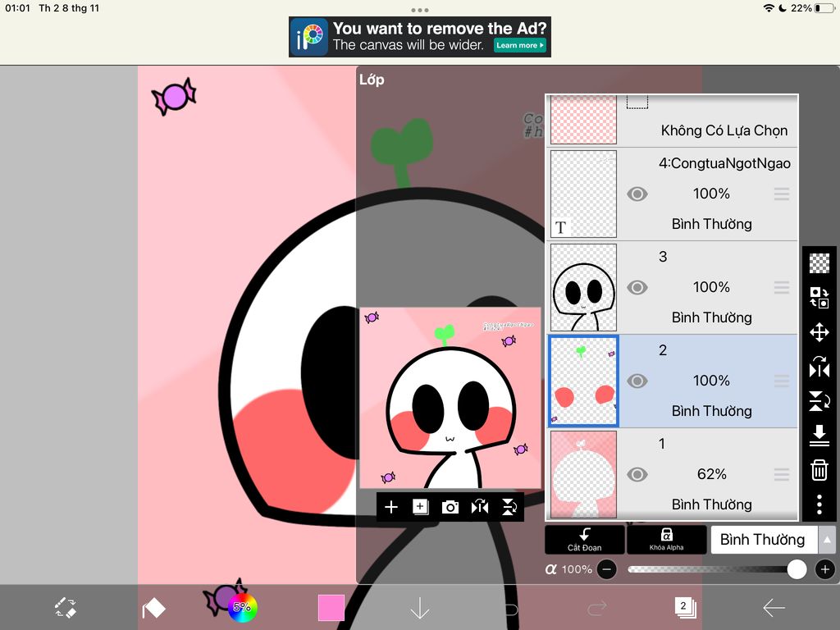Image resolution: width=840 pixels, height=630 pixels.
Task: Add layer from camera icon
Action: 450,507
